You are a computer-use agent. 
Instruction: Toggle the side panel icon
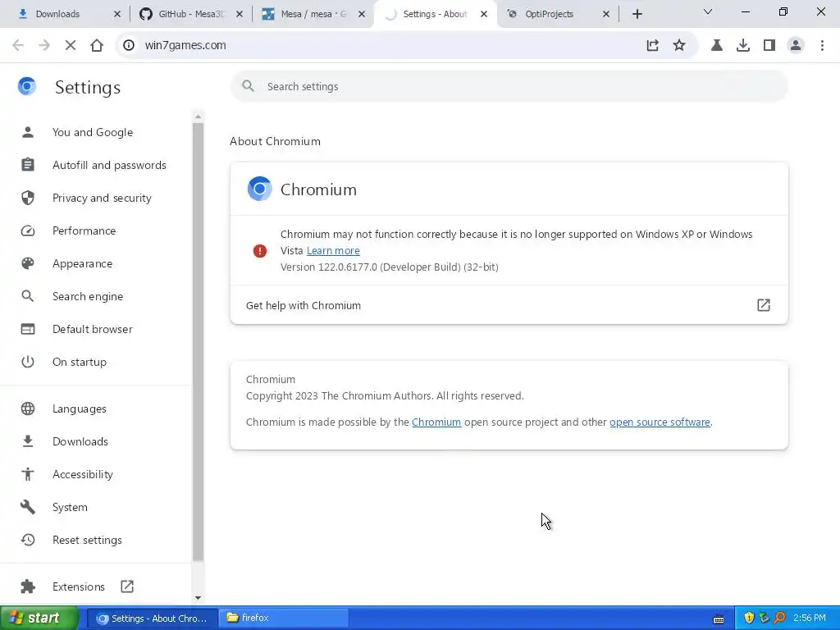[769, 46]
